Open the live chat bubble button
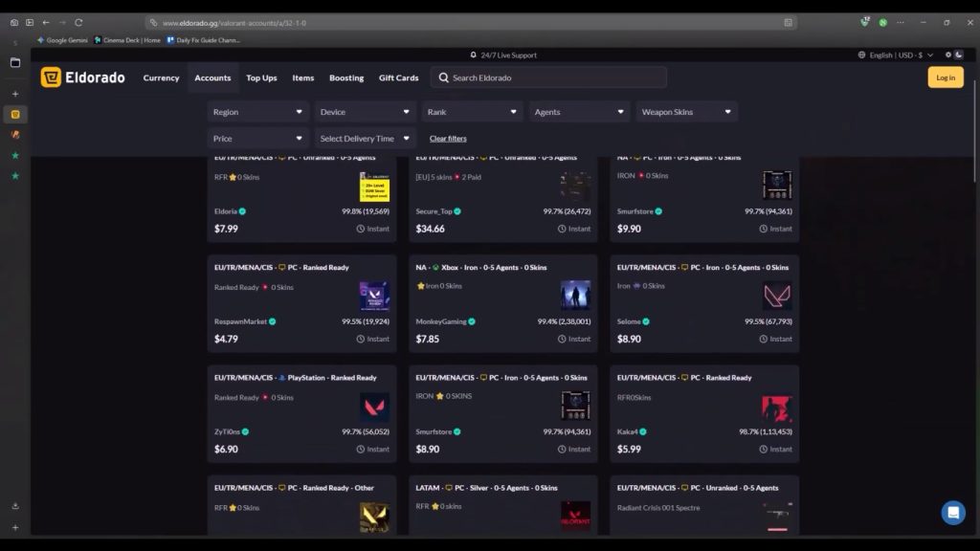The image size is (980, 551). 953,513
